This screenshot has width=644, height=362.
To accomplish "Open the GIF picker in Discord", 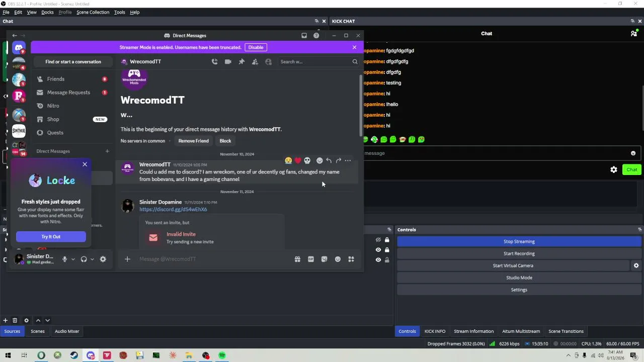I will tap(311, 259).
